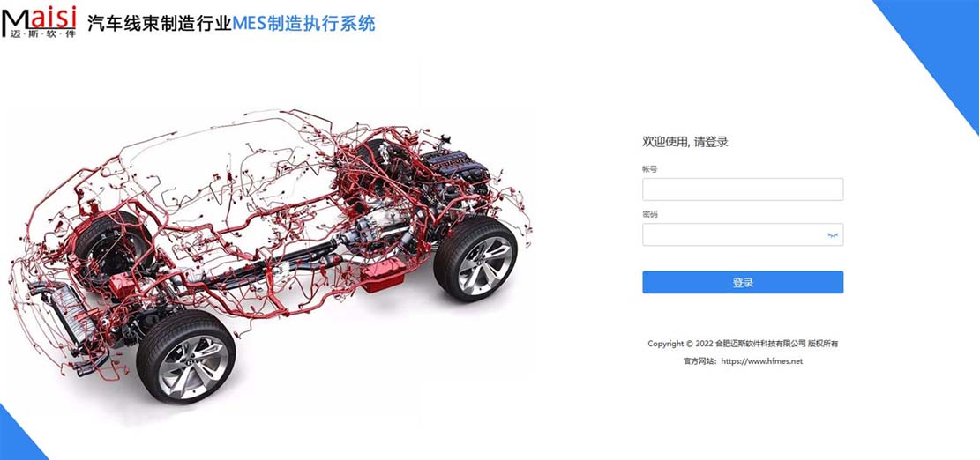The height and width of the screenshot is (460, 980).
Task: Click the 官方网站 label text
Action: click(x=699, y=360)
